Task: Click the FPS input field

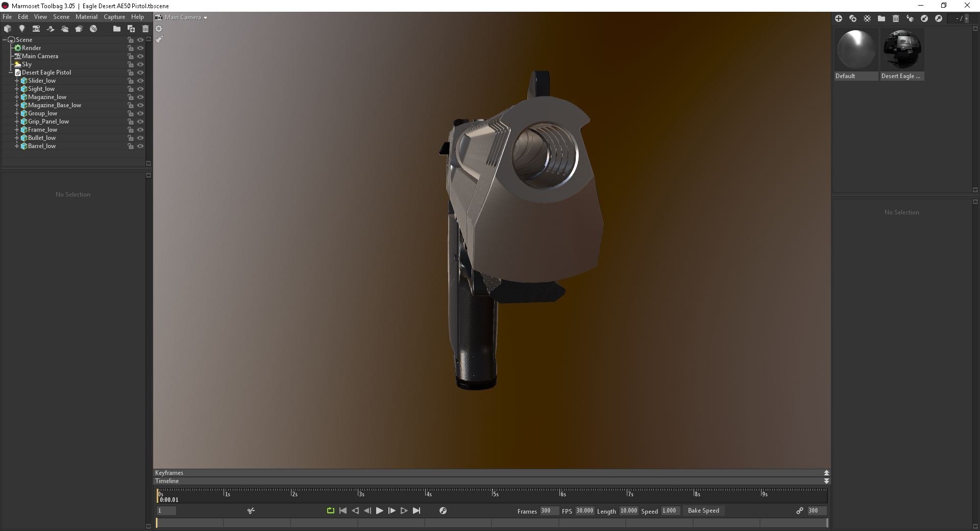Action: (x=585, y=511)
